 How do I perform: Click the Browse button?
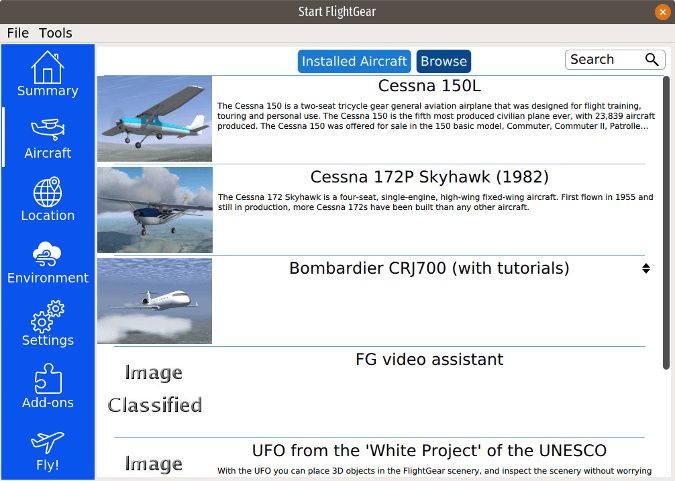[x=443, y=61]
